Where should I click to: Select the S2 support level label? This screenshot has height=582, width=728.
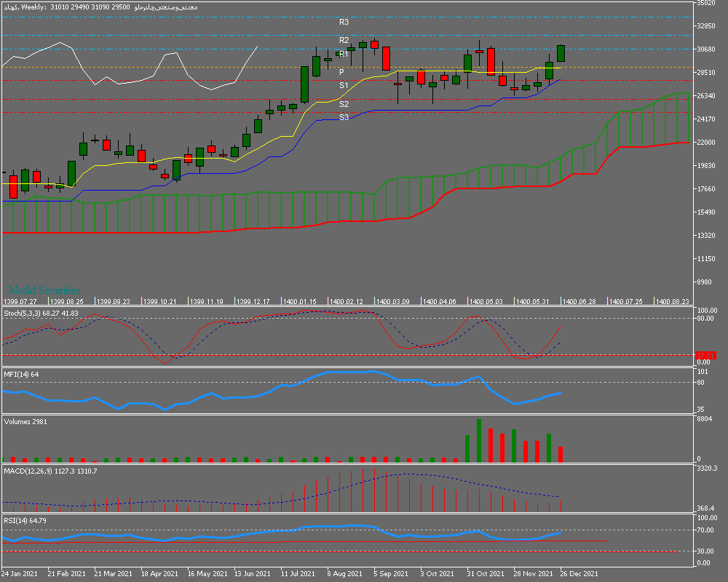coord(344,104)
